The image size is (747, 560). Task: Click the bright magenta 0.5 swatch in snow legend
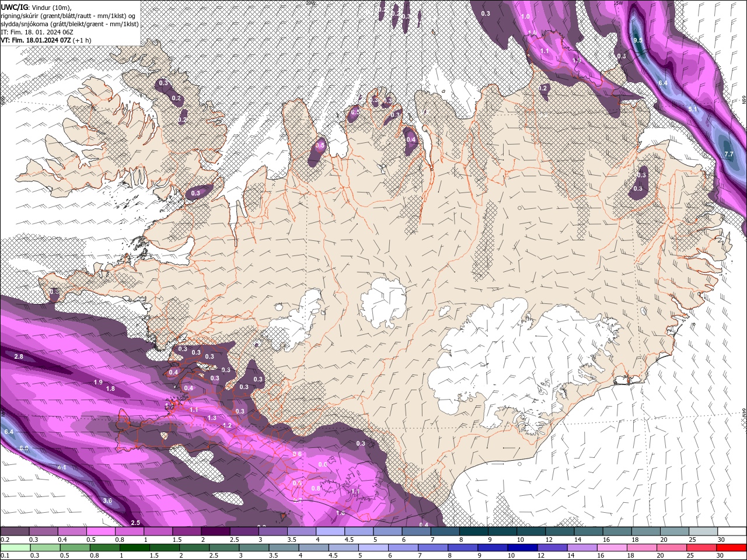[100, 531]
